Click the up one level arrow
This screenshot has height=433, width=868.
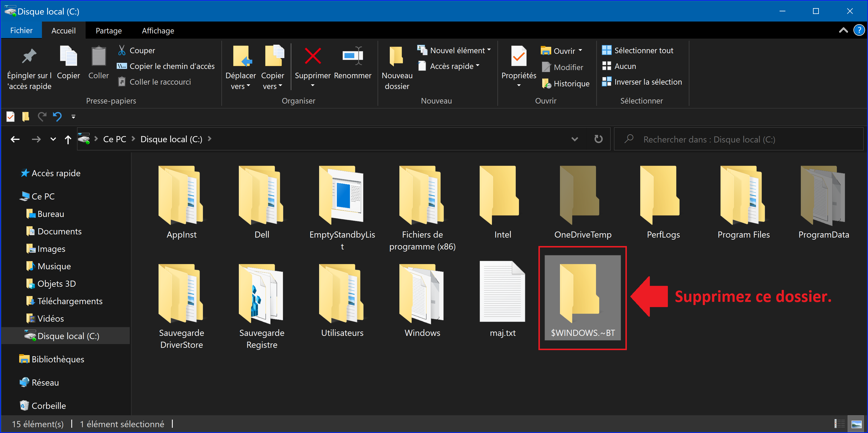(68, 139)
